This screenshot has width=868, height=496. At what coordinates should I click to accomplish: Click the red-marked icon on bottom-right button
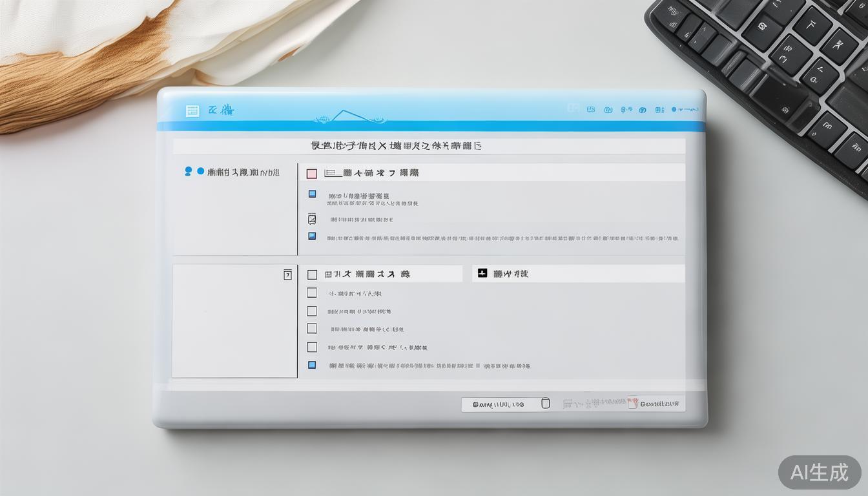632,403
